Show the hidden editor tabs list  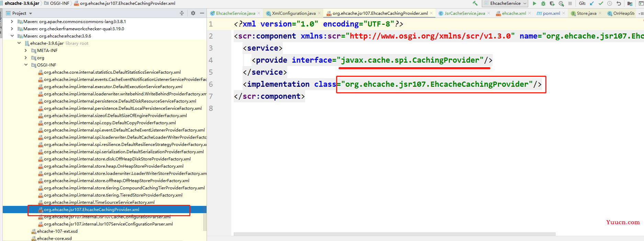pyautogui.click(x=641, y=13)
